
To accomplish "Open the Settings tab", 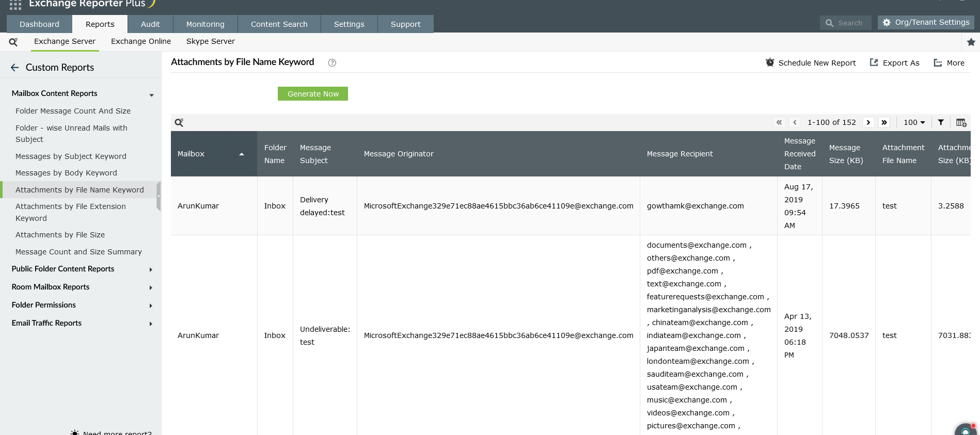I will [349, 24].
